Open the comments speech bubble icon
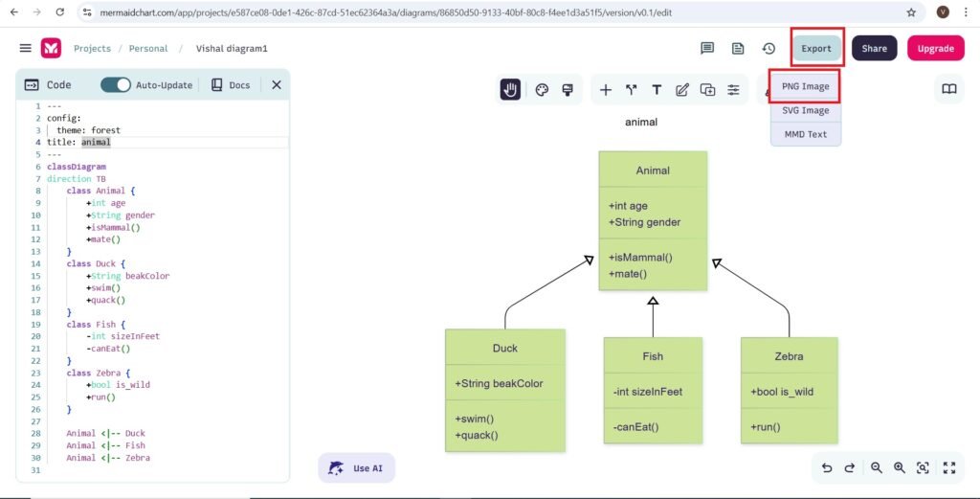The width and height of the screenshot is (980, 499). coord(707,49)
